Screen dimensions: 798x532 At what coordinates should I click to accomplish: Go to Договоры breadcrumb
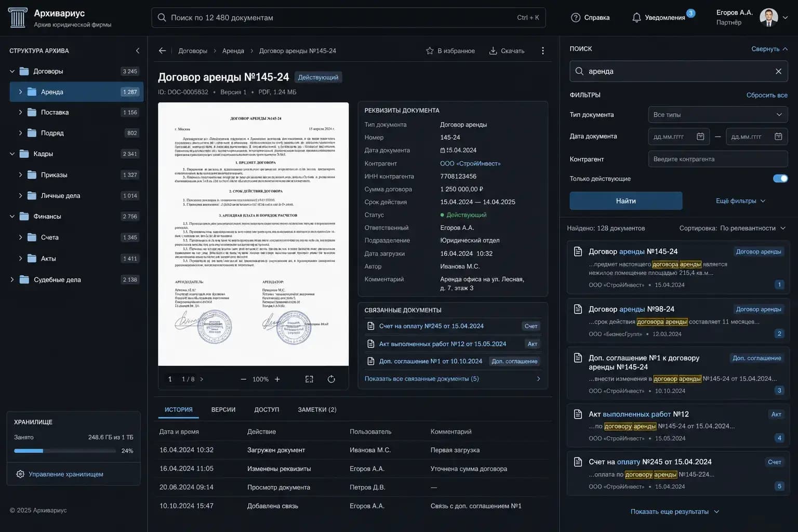193,51
